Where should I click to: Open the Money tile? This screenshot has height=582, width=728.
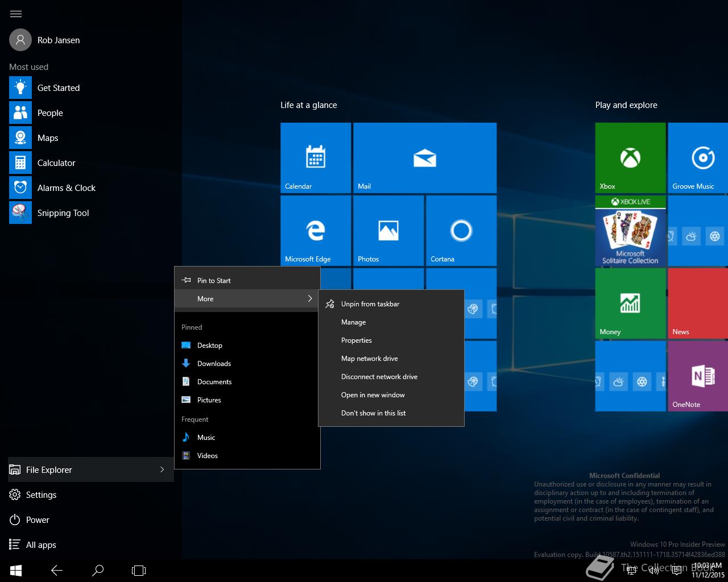(x=630, y=304)
